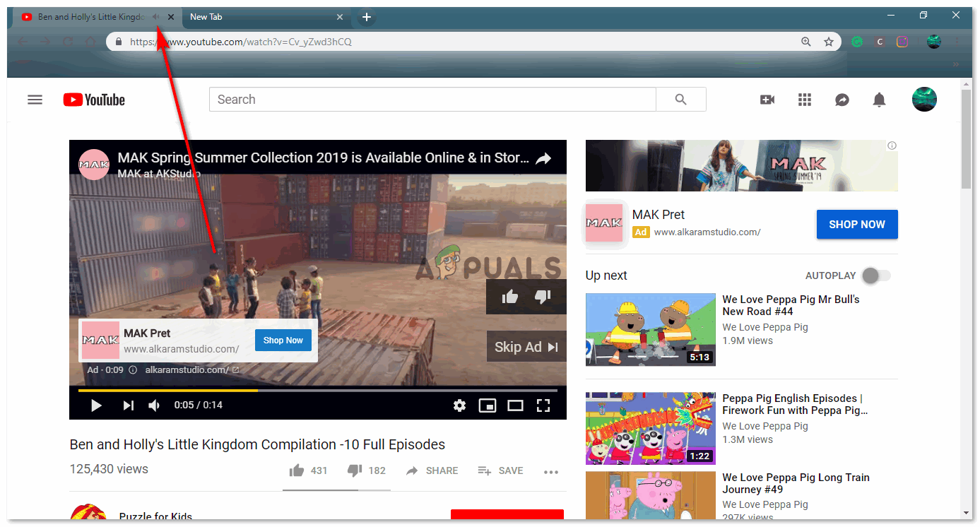Viewport: 980px width, 527px height.
Task: Enter fullscreen mode in video player
Action: tap(543, 405)
